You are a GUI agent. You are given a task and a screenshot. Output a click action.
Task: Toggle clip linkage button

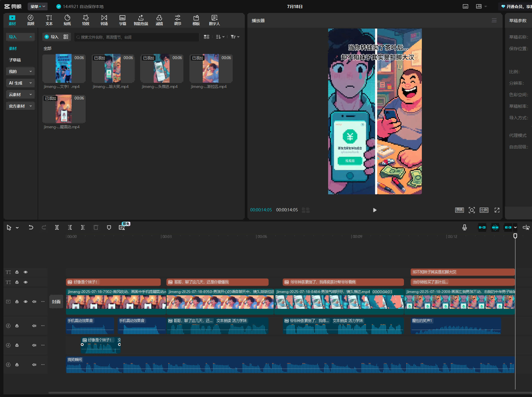(x=508, y=227)
